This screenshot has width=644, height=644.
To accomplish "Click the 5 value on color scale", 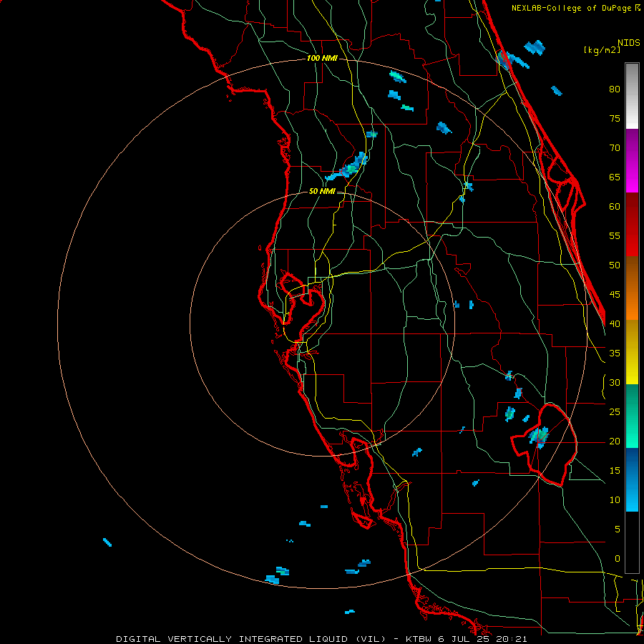I will [618, 530].
